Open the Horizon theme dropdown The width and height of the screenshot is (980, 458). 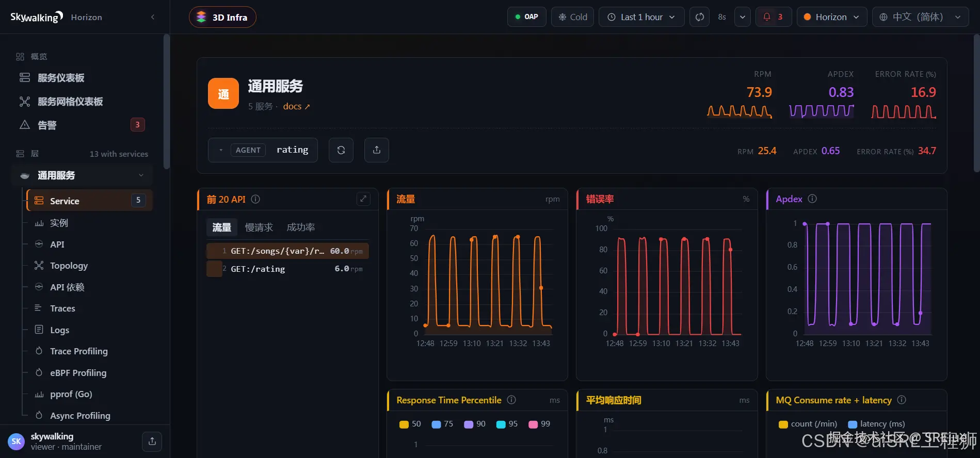[x=832, y=17]
